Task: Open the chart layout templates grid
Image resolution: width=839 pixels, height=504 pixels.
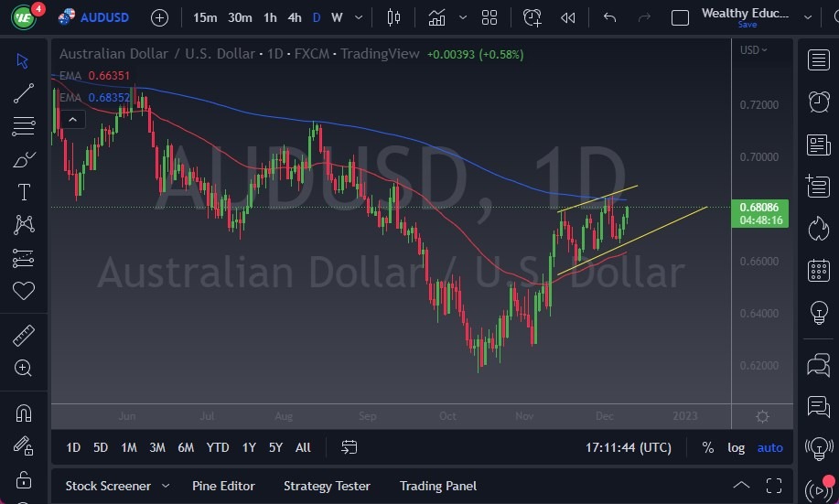Action: click(489, 17)
